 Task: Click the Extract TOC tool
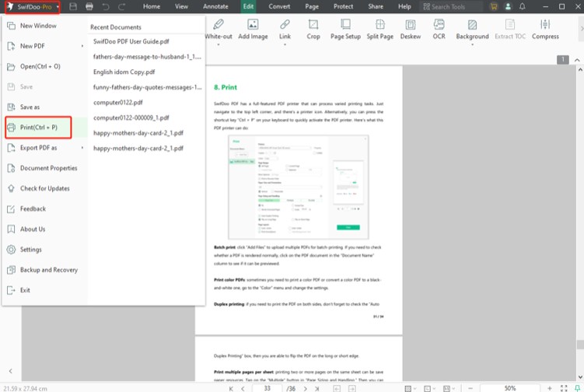[x=510, y=30]
